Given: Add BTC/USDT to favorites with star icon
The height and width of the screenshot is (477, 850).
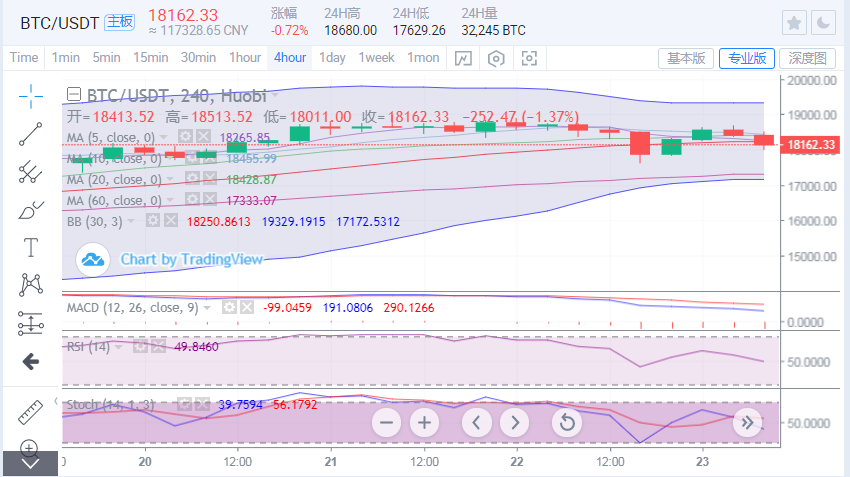Looking at the screenshot, I should click(794, 23).
